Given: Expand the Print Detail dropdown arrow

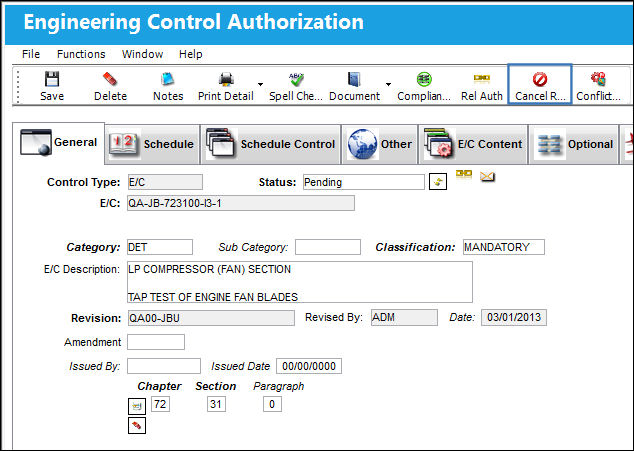Looking at the screenshot, I should 260,85.
